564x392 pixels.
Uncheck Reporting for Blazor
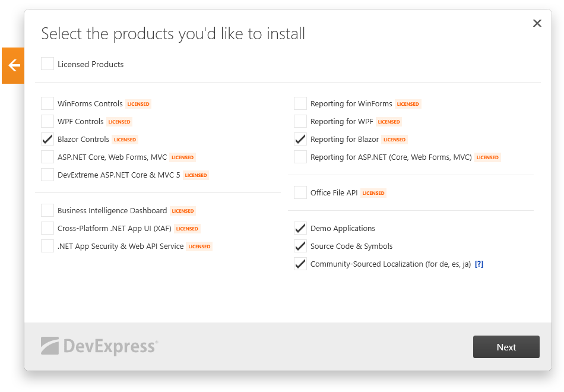point(300,139)
